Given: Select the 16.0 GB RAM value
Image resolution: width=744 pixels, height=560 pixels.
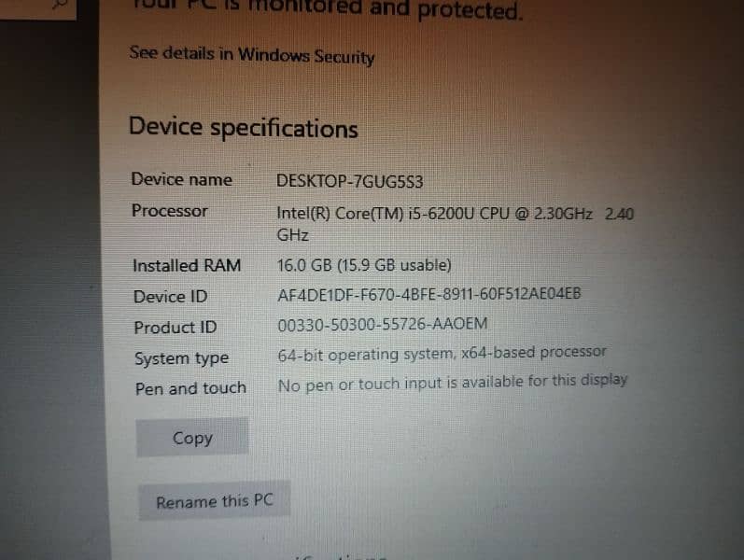Looking at the screenshot, I should 364,265.
